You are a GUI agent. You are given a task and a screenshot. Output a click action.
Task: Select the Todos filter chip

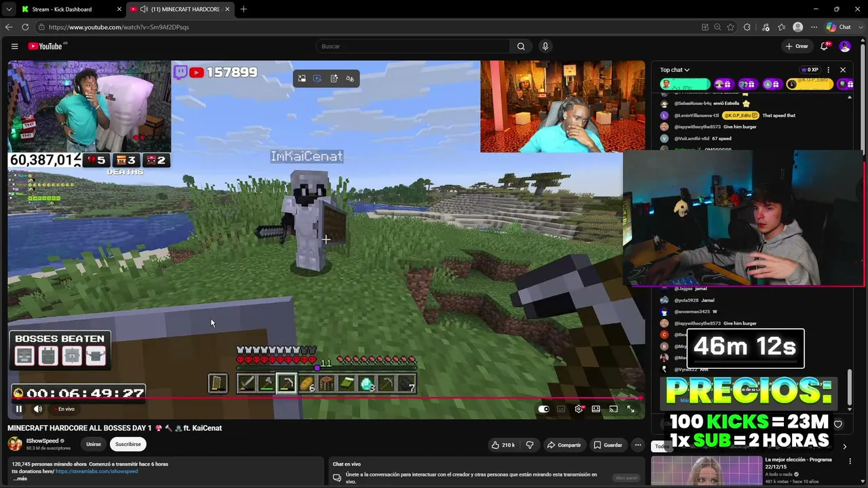pyautogui.click(x=661, y=446)
